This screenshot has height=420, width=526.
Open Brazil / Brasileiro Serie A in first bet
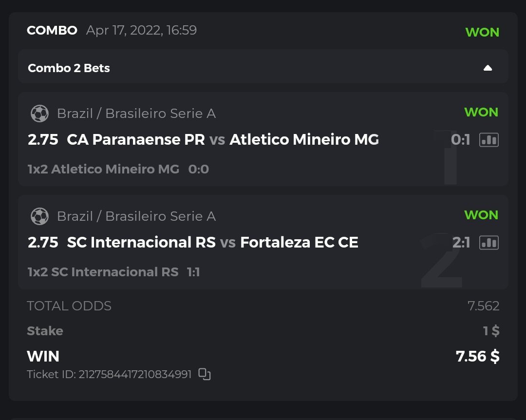[136, 114]
